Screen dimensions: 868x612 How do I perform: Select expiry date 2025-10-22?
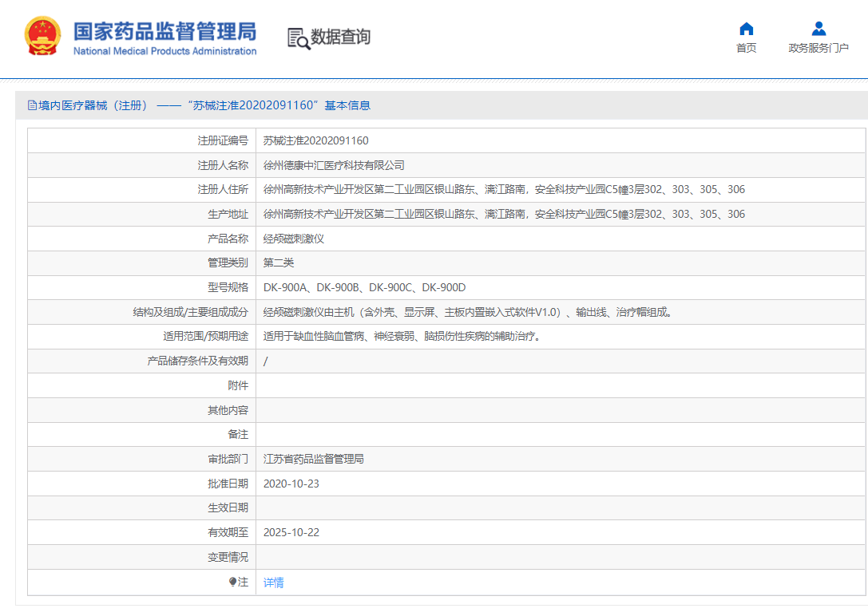291,532
